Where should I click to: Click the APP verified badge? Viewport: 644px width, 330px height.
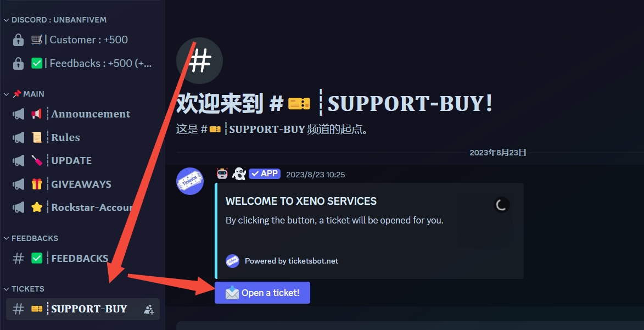(265, 174)
